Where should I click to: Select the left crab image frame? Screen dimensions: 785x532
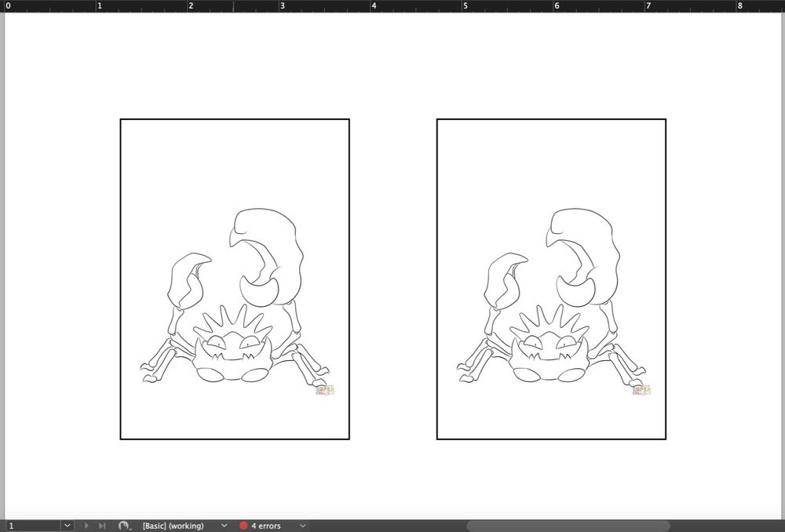[x=235, y=279]
